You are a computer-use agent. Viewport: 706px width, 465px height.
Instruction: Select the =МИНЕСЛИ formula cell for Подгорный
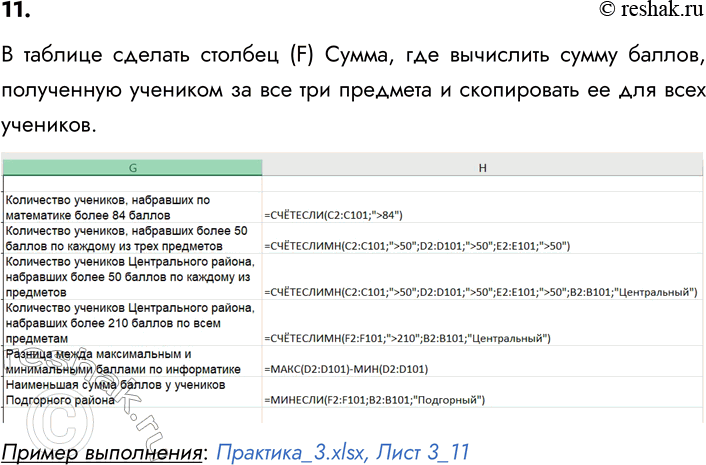pyautogui.click(x=374, y=400)
